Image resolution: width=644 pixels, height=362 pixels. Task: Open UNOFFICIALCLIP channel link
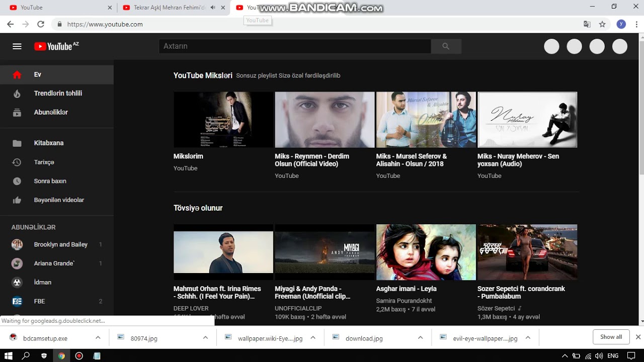point(298,308)
